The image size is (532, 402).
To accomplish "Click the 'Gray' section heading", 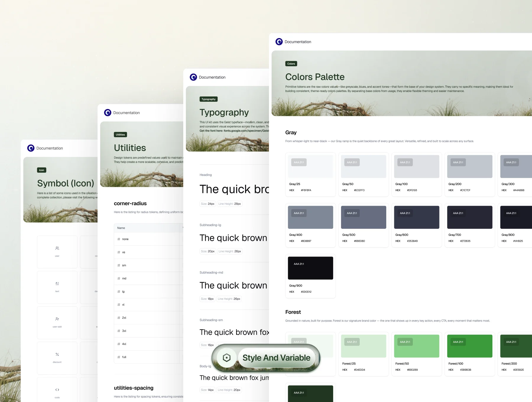I will click(x=291, y=132).
